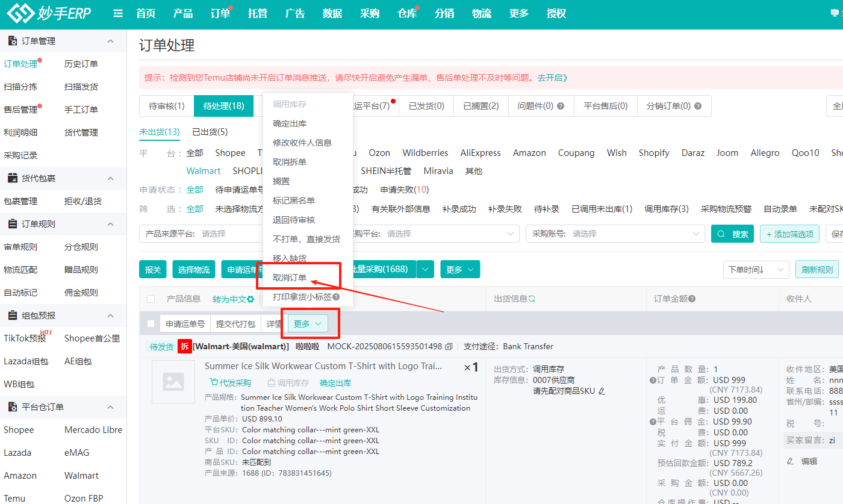Click the product image placeholder thumbnail
The image size is (843, 504).
tap(173, 382)
